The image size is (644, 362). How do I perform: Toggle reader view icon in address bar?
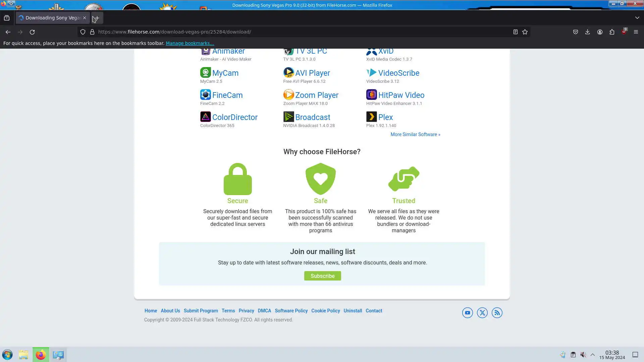tap(515, 32)
